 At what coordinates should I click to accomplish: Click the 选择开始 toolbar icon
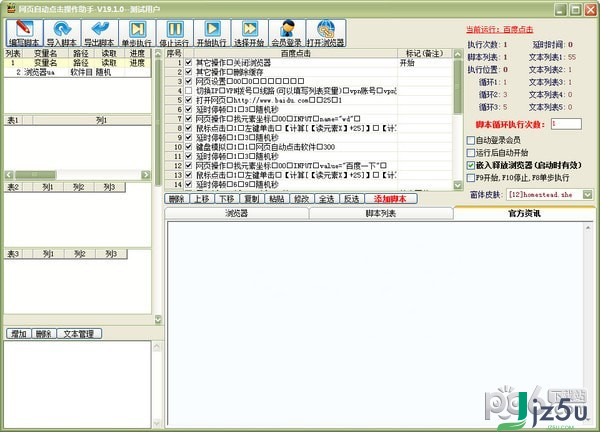249,33
